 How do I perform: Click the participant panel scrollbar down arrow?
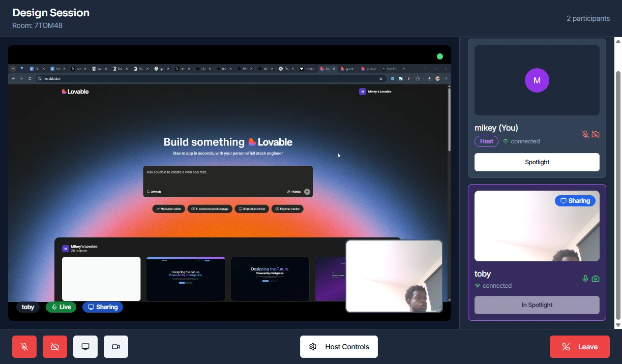tap(618, 325)
